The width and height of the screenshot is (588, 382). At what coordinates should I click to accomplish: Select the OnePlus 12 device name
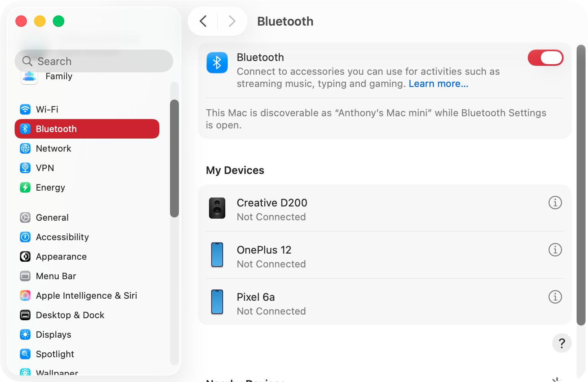(264, 250)
